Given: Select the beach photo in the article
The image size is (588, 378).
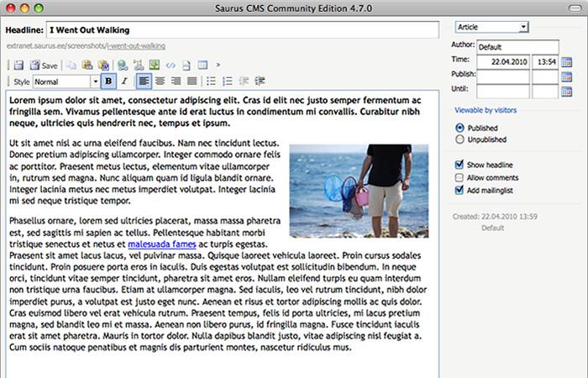Looking at the screenshot, I should tap(359, 191).
